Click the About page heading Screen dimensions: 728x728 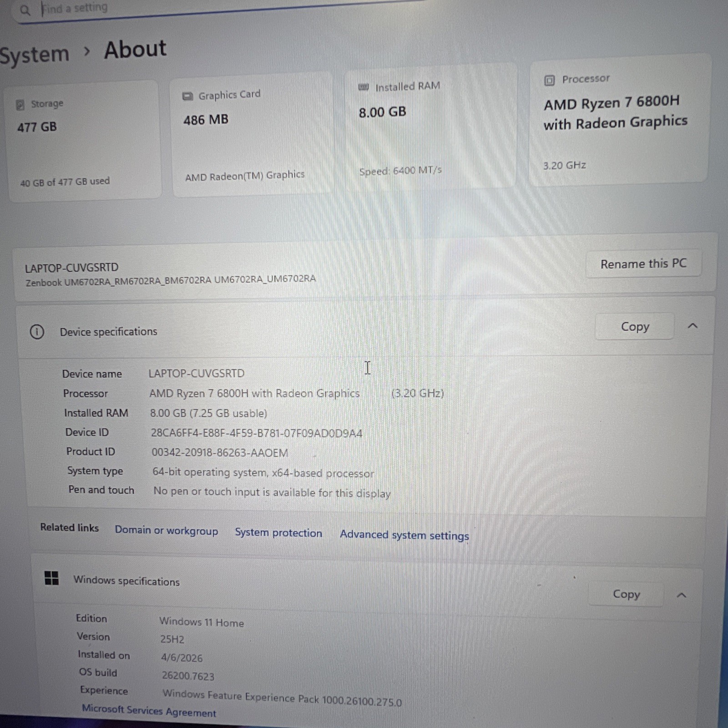135,49
